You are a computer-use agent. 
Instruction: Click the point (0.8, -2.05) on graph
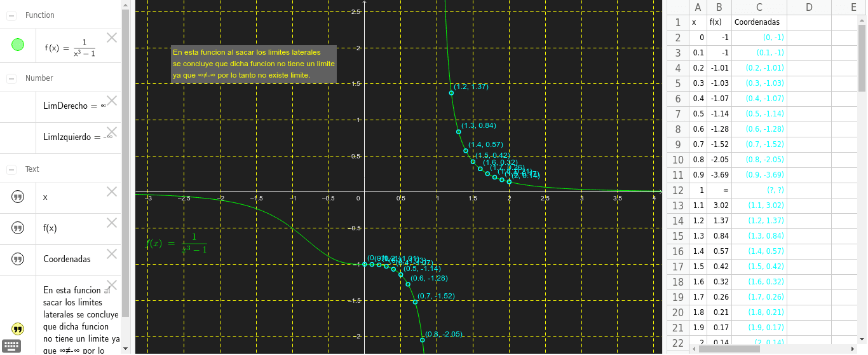423,340
